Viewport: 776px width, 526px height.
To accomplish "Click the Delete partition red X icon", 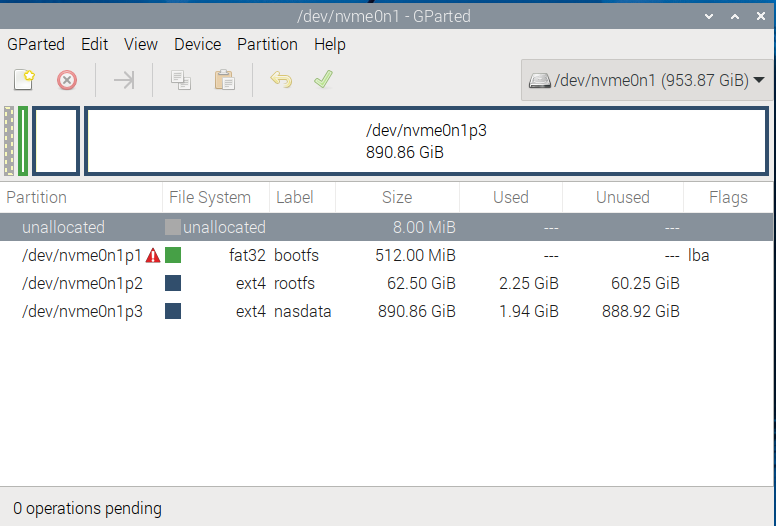I will click(67, 80).
